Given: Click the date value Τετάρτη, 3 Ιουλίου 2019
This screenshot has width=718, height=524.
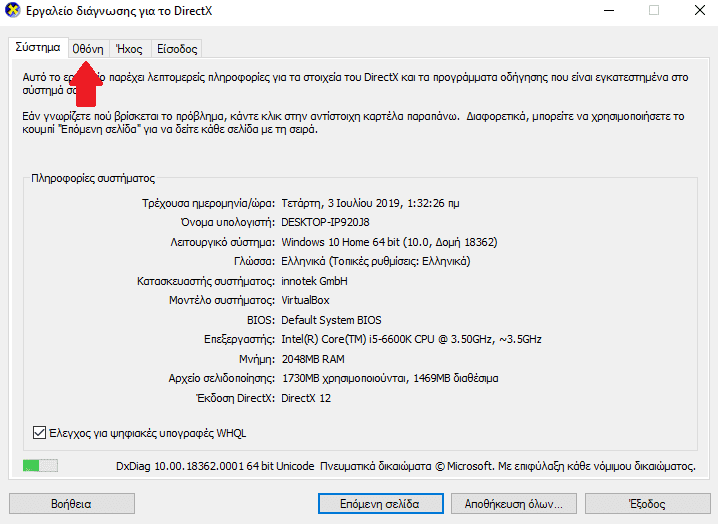Looking at the screenshot, I should [x=341, y=203].
